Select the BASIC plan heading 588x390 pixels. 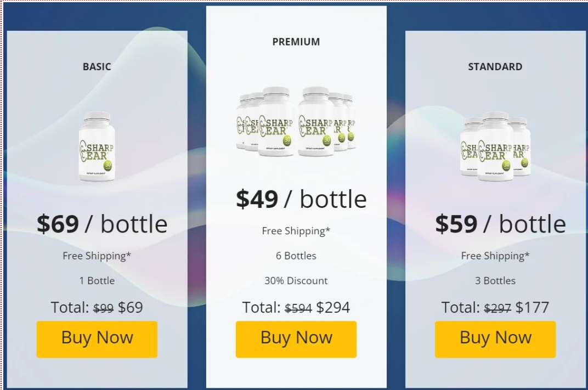pyautogui.click(x=97, y=67)
